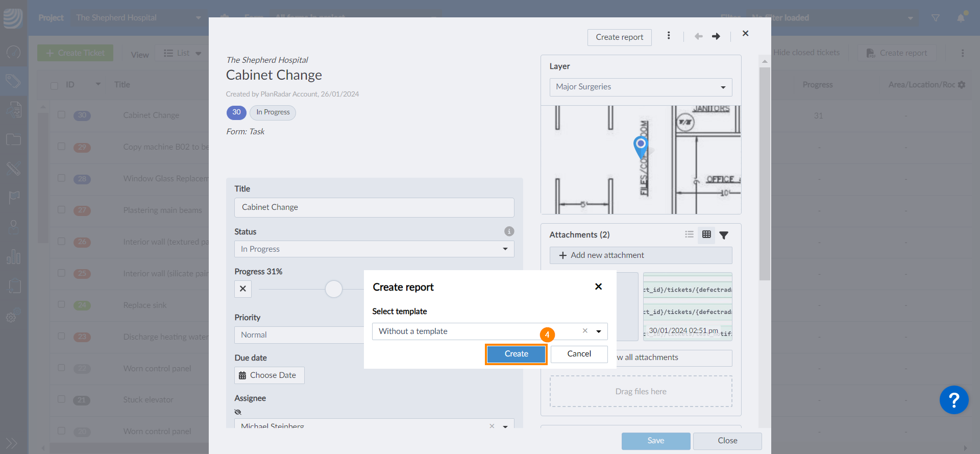Open the blue help question mark
The height and width of the screenshot is (454, 980).
coord(953,400)
